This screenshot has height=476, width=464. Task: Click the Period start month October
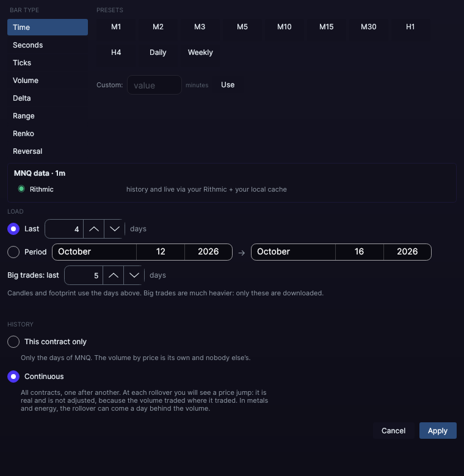click(95, 252)
